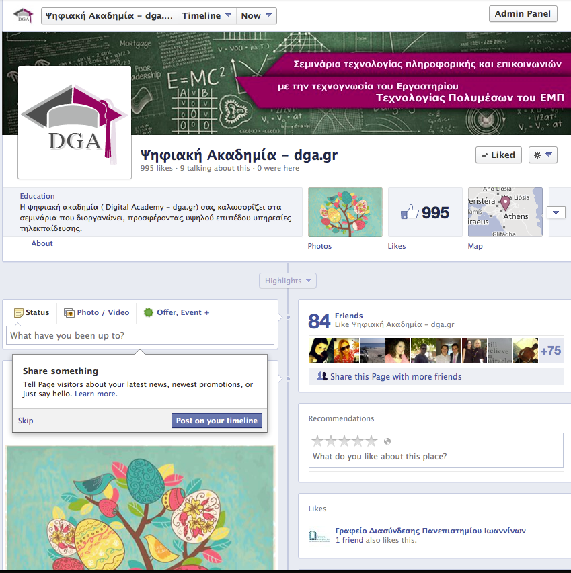Expand more page tabs with the arrow
This screenshot has height=573, width=571.
pos(556,212)
